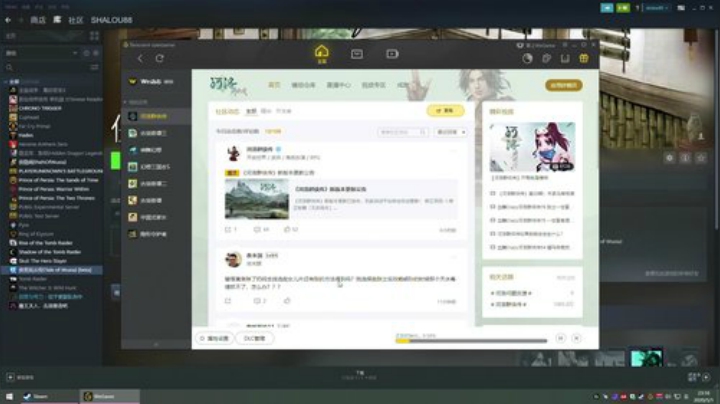The height and width of the screenshot is (404, 720).
Task: Select the third game in WeGame sidebar list
Action: click(x=156, y=150)
